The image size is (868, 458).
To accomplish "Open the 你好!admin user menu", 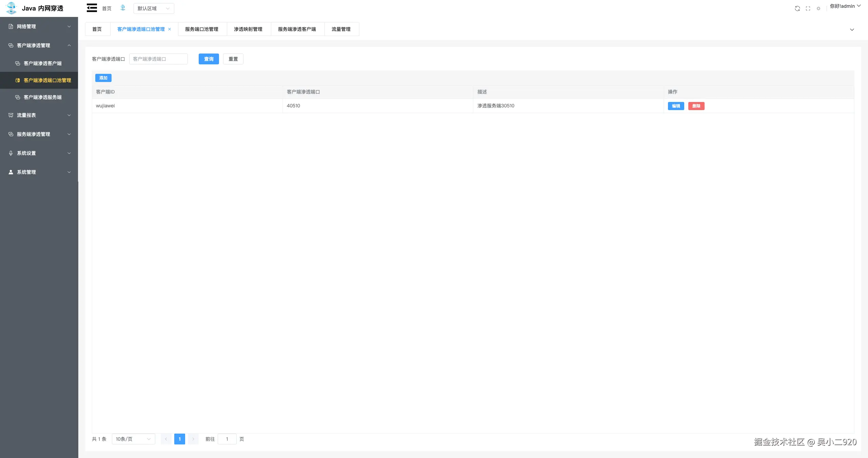I will tap(845, 6).
